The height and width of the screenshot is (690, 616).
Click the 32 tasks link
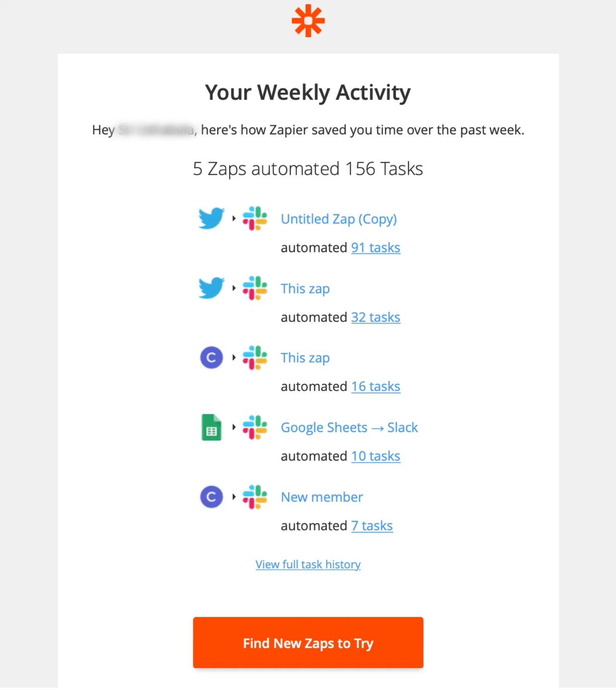click(375, 317)
